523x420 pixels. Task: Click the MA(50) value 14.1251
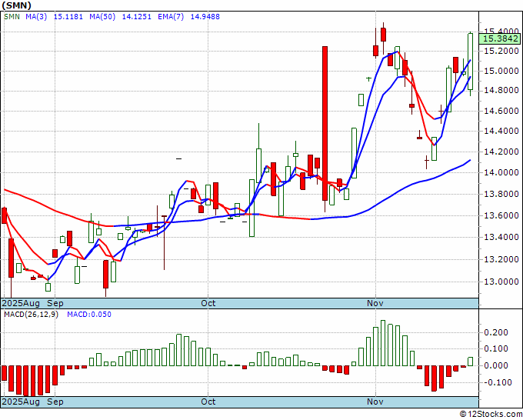point(136,16)
